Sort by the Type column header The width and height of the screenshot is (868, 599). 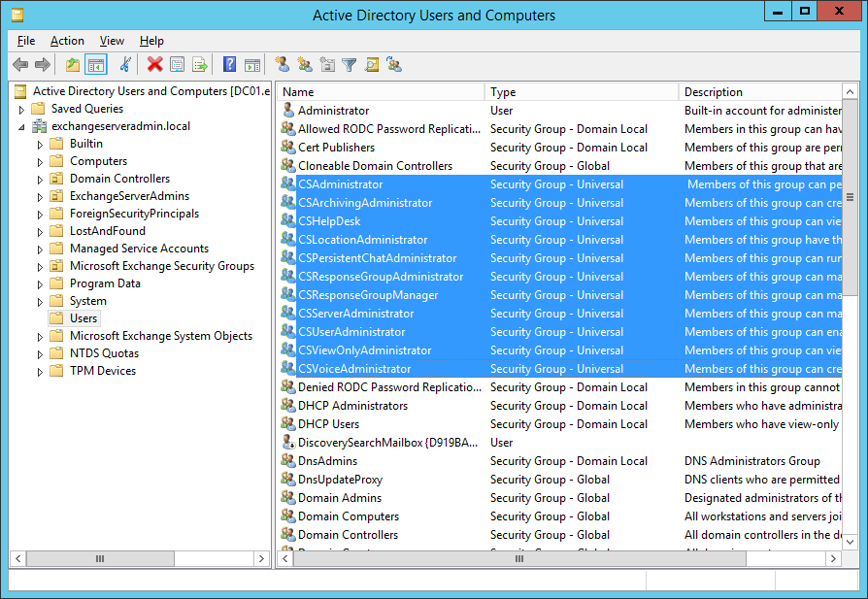582,92
